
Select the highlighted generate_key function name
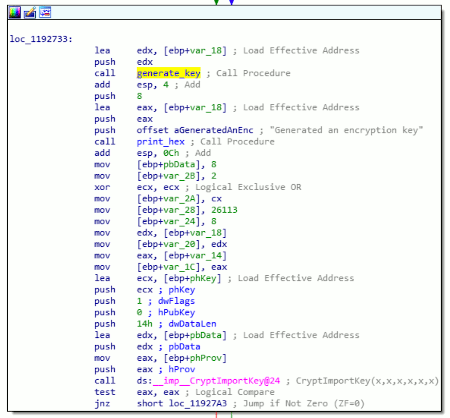pos(168,73)
